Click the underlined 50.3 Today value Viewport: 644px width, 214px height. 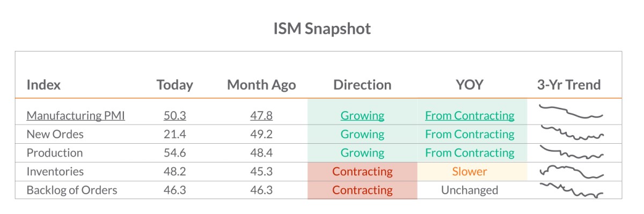[x=174, y=115]
